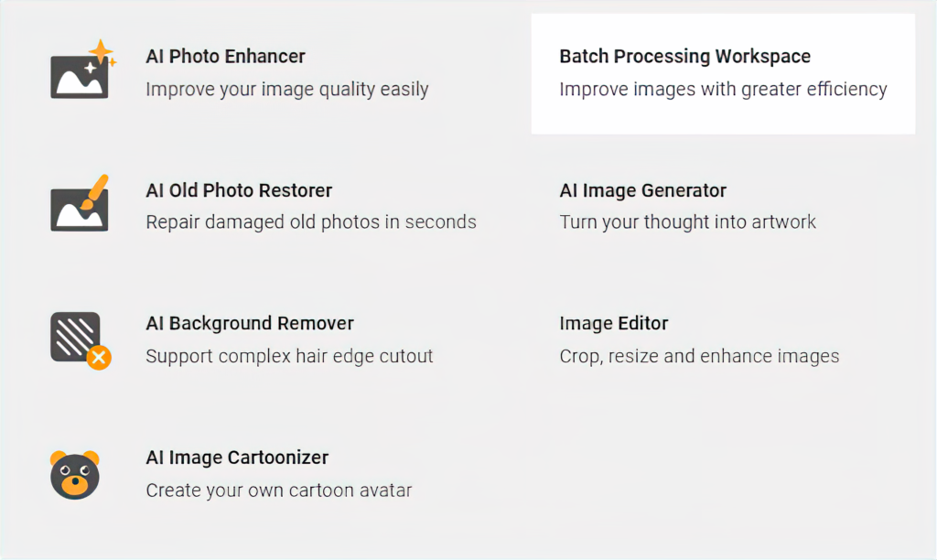Choose AI Image Cartoonizer heading
This screenshot has height=560, width=937.
(237, 458)
